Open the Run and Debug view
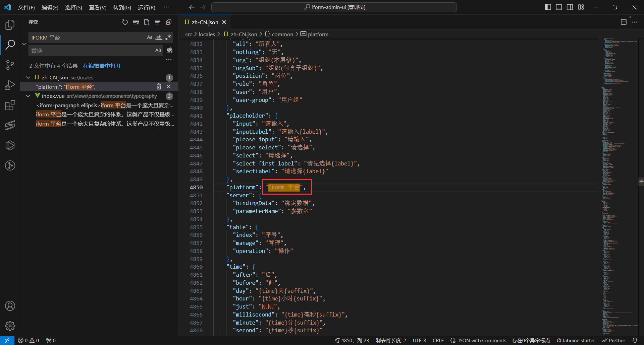The width and height of the screenshot is (644, 345). coord(10,85)
